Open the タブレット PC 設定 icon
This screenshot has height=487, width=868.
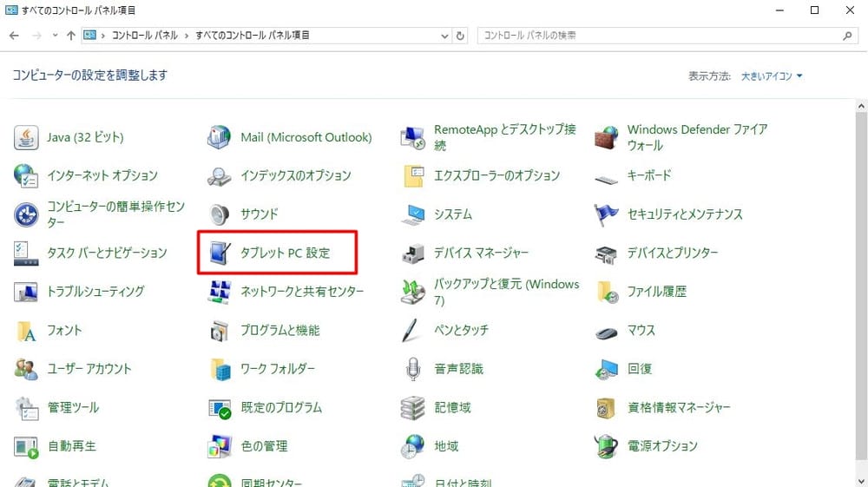[220, 253]
